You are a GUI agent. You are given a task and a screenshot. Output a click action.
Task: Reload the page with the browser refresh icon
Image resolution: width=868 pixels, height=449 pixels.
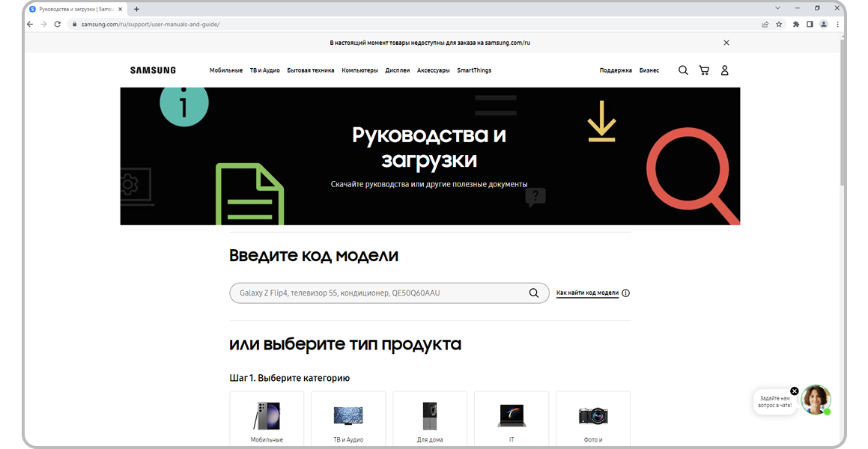pos(58,24)
